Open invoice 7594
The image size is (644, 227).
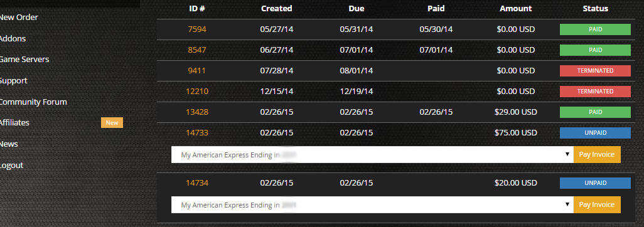click(x=197, y=29)
